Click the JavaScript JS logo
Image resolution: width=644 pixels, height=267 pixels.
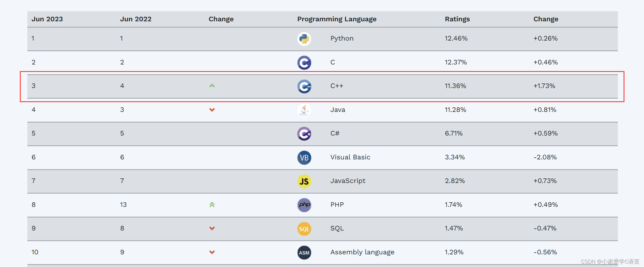click(304, 181)
